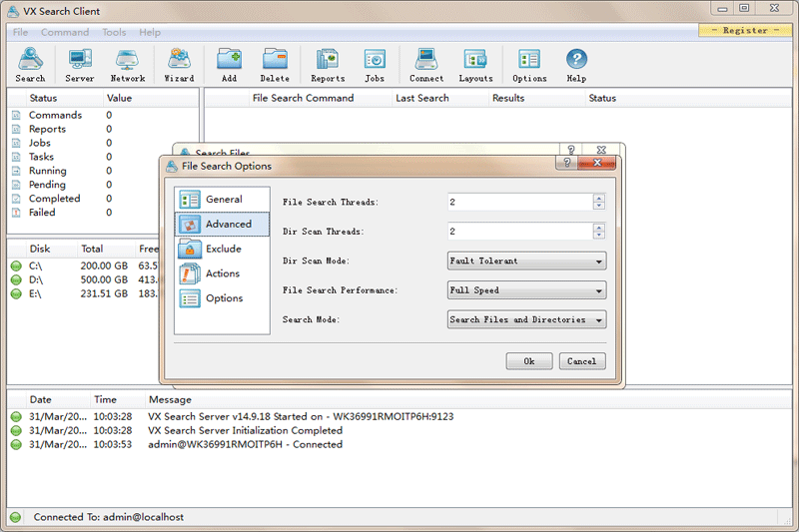Image resolution: width=799 pixels, height=532 pixels.
Task: Select the Actions page in the dialog
Action: point(222,273)
